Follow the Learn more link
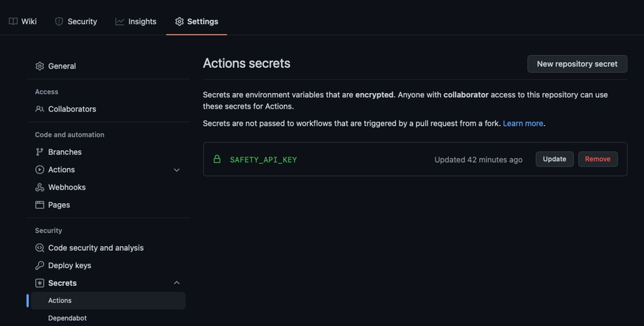The width and height of the screenshot is (644, 326). pos(523,124)
